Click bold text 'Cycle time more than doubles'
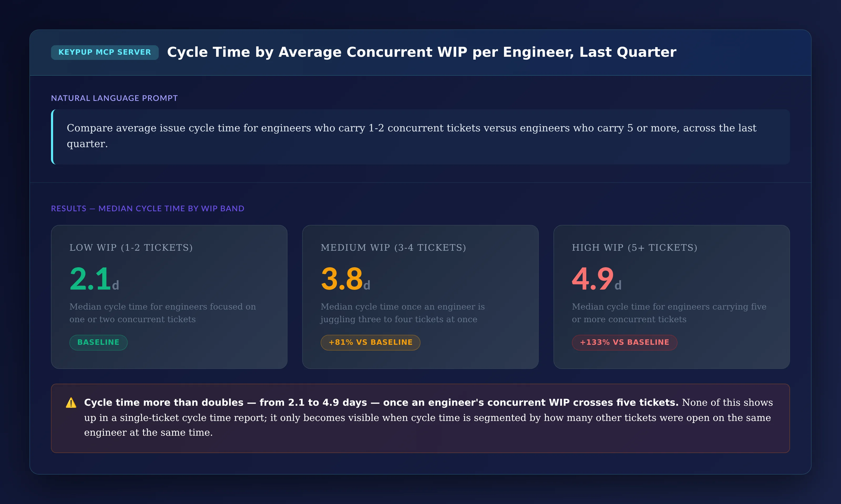841x504 pixels. tap(164, 403)
